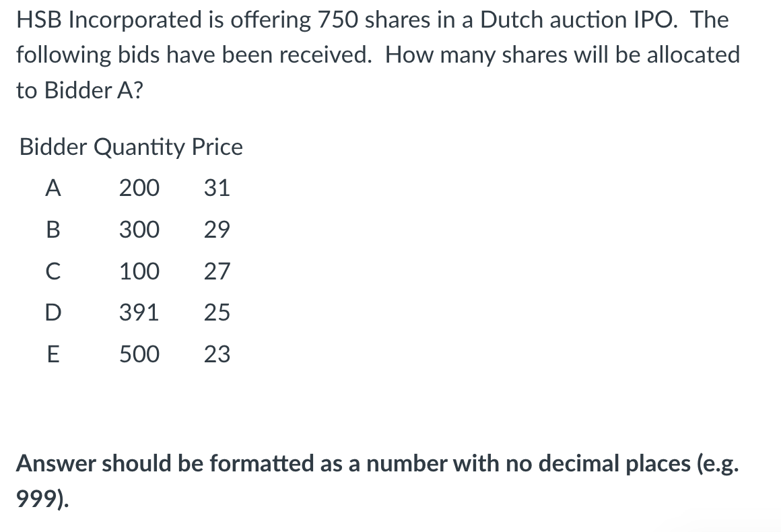Click price 27 for Bidder C
This screenshot has width=781, height=532.
[217, 271]
